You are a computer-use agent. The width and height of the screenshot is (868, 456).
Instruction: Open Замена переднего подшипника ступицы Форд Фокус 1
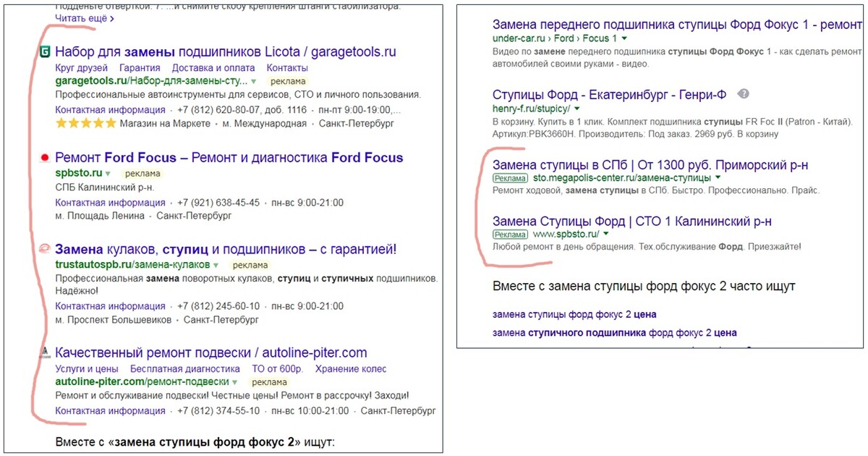[677, 25]
